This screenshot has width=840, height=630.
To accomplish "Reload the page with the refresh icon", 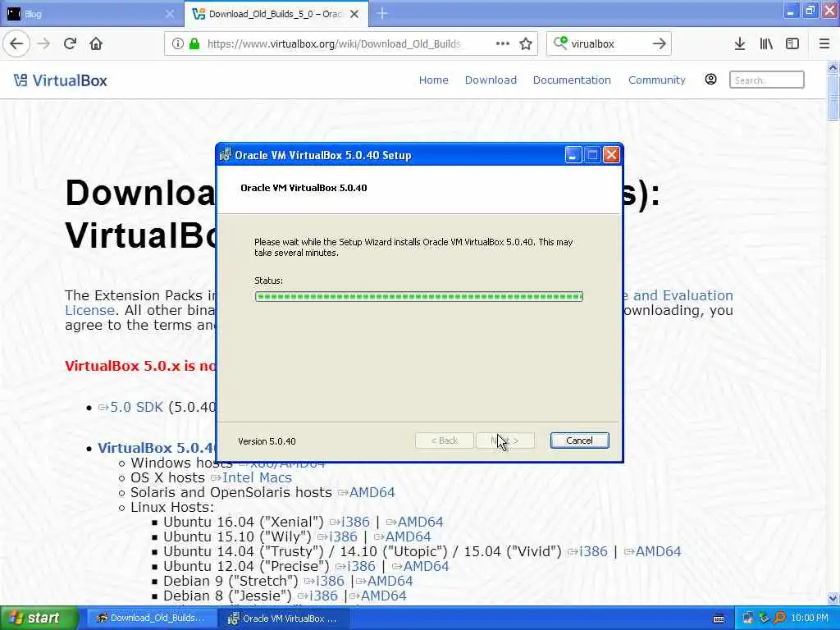I will 70,43.
